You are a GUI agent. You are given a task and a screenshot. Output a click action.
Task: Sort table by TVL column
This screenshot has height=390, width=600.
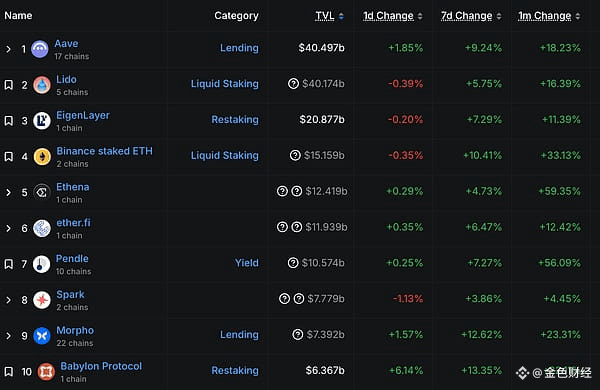[329, 16]
